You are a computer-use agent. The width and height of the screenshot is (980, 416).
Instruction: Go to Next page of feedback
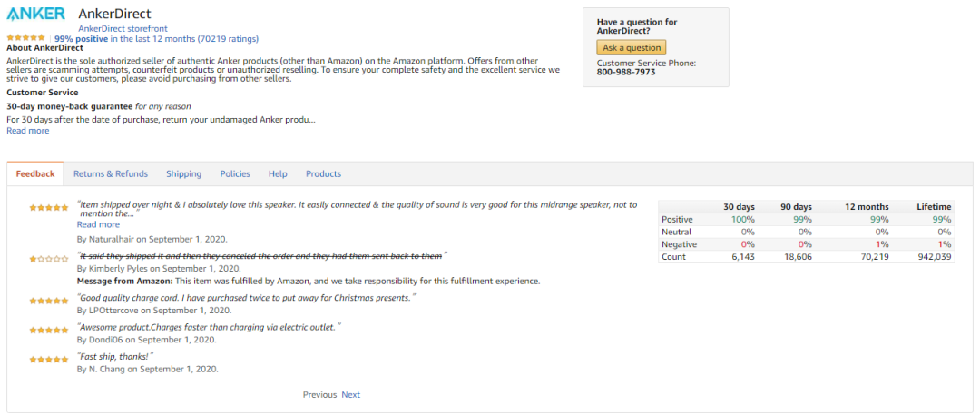350,395
